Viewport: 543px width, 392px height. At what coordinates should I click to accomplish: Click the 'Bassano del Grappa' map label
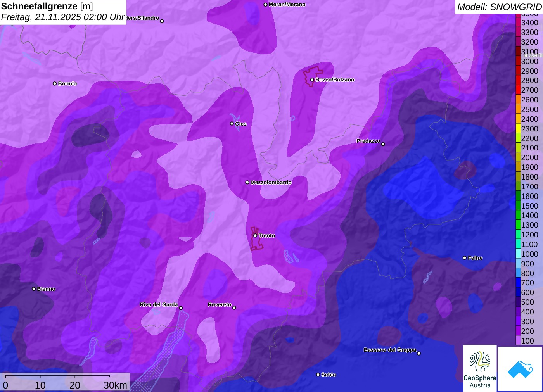point(390,350)
